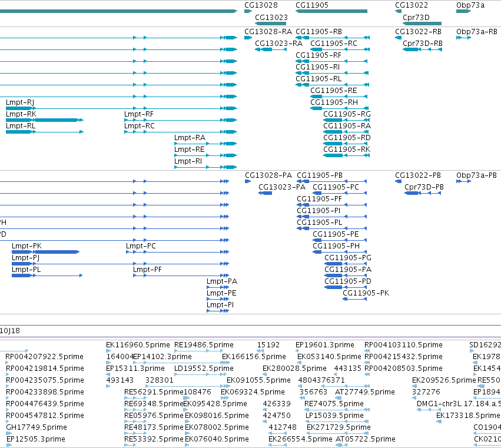
Task: Select the EK116960.5prime EST label
Action: click(x=138, y=345)
